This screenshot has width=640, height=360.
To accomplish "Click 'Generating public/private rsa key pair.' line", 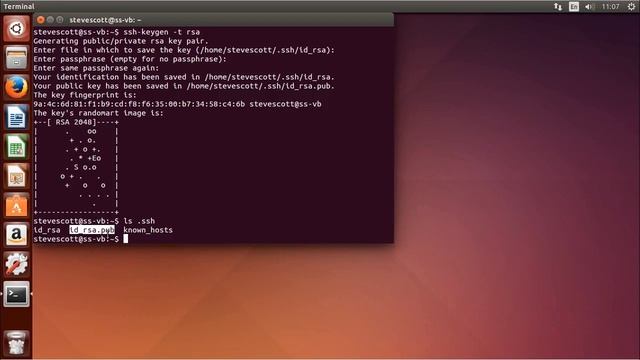I will pos(121,41).
